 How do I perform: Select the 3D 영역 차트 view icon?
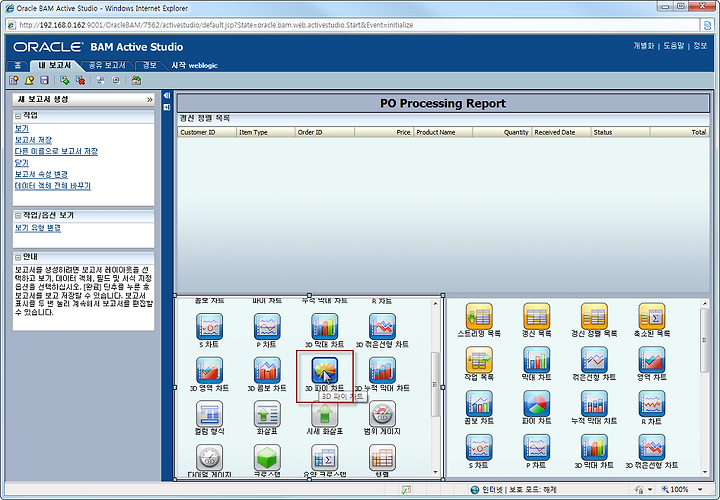pos(209,371)
